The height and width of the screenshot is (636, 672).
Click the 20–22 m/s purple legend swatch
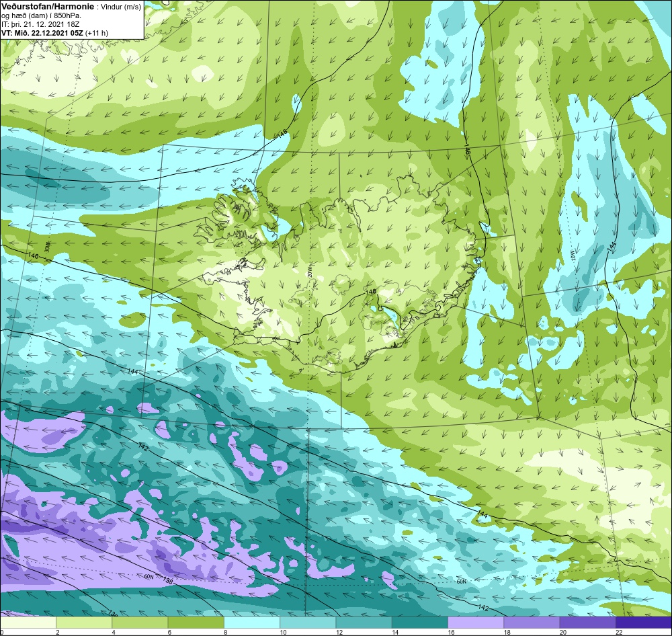(x=588, y=623)
